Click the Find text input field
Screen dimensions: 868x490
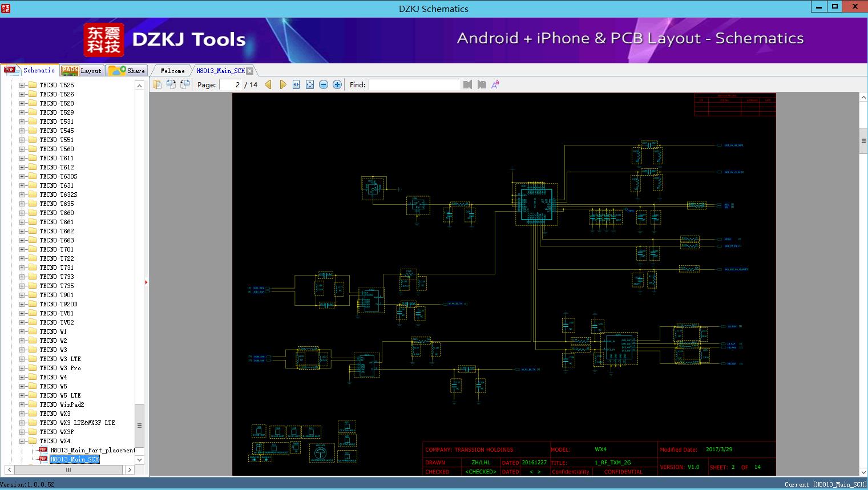(414, 84)
